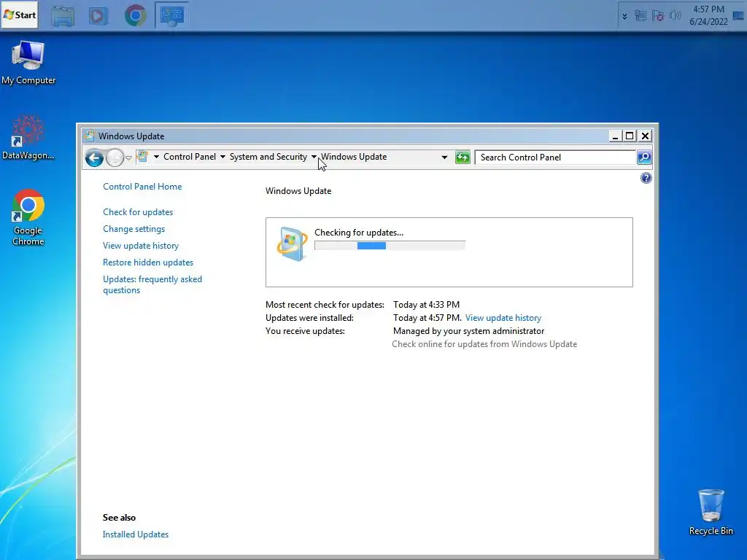Open help with the question mark icon
The image size is (747, 560).
[x=646, y=178]
